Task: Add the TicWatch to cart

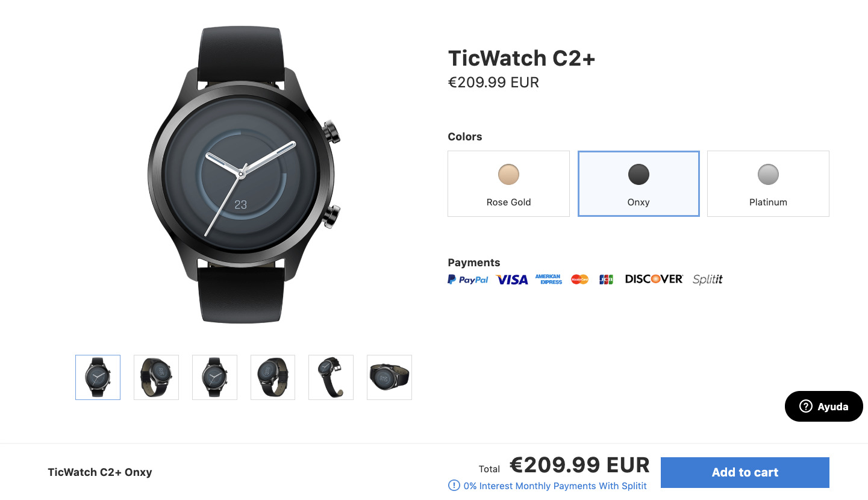Action: 745,472
